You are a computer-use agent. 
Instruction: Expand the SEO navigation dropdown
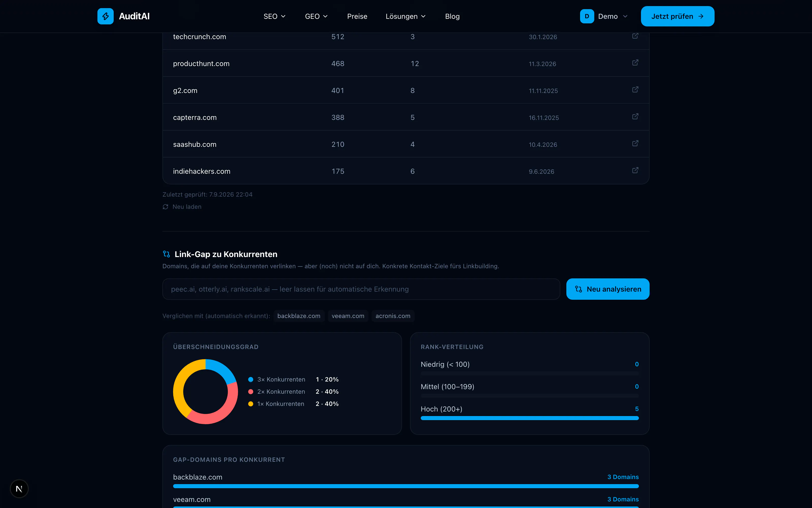(275, 16)
